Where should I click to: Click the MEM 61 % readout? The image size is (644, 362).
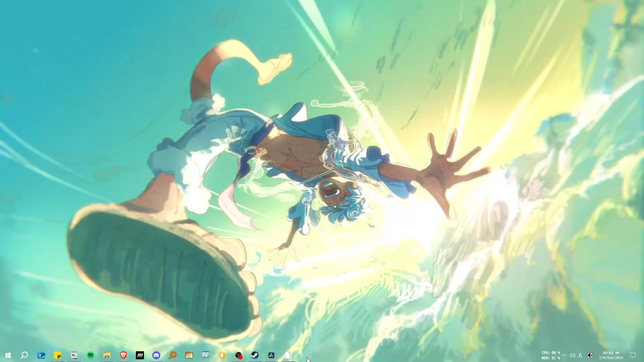point(550,358)
